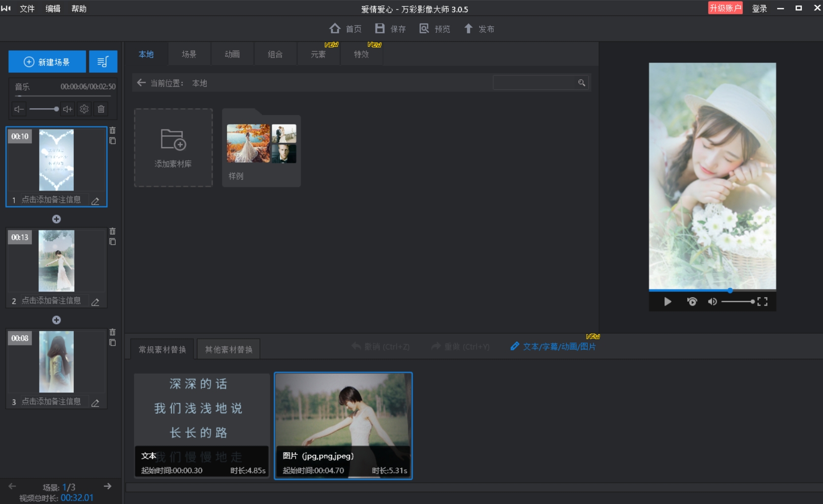
Task: Click 撤销 (Ctrl+Z) undo button
Action: click(x=380, y=346)
